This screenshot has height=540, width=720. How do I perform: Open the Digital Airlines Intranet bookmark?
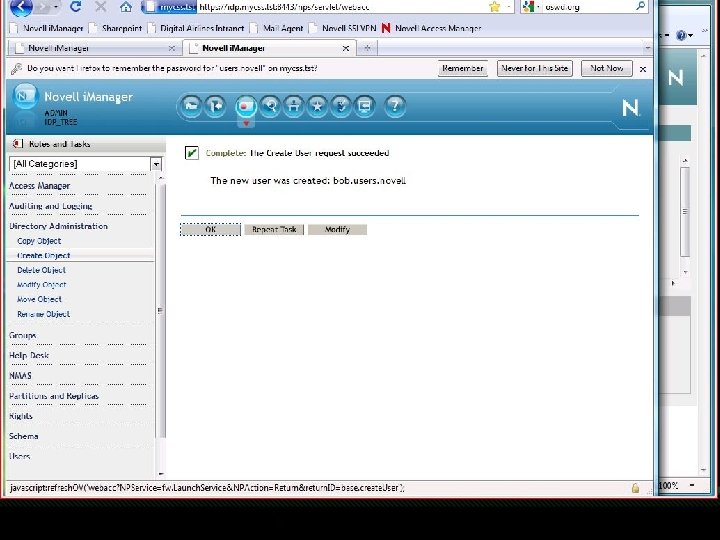[x=196, y=28]
